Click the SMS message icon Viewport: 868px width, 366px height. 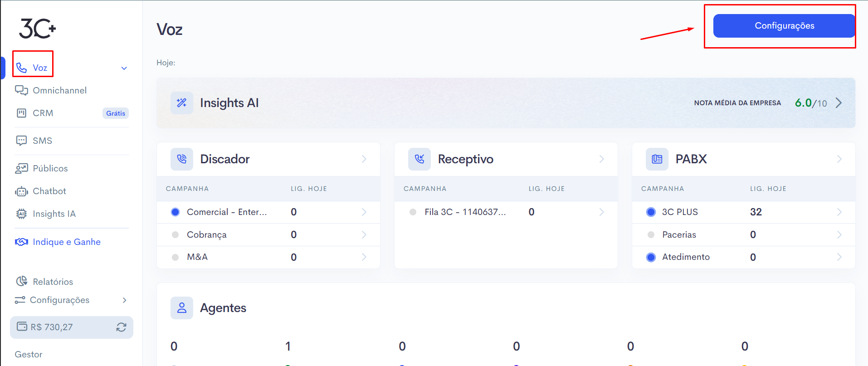click(x=21, y=141)
